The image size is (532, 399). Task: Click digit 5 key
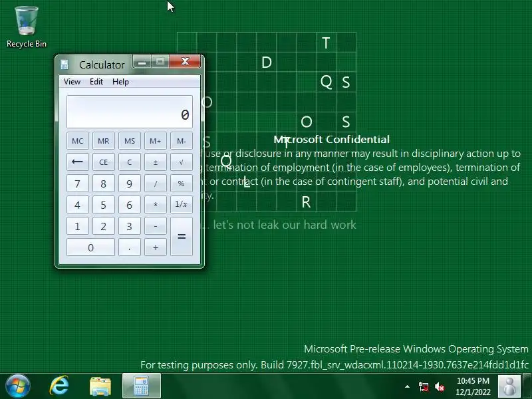[104, 205]
